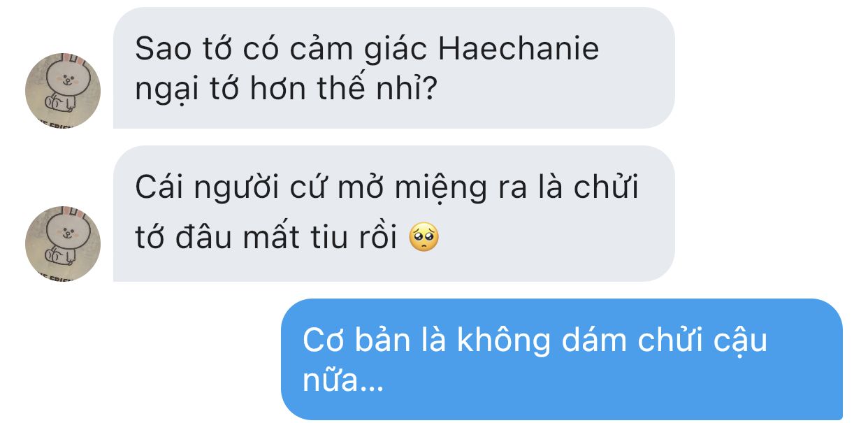Select the message mentioning Haechanie
This screenshot has height=423, width=868.
pyautogui.click(x=394, y=68)
